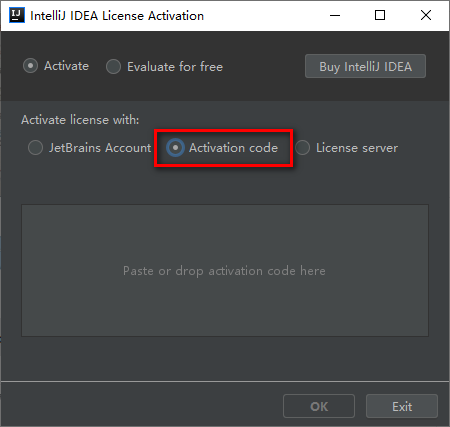The width and height of the screenshot is (450, 427).
Task: Close the License Activation dialog
Action: click(426, 15)
